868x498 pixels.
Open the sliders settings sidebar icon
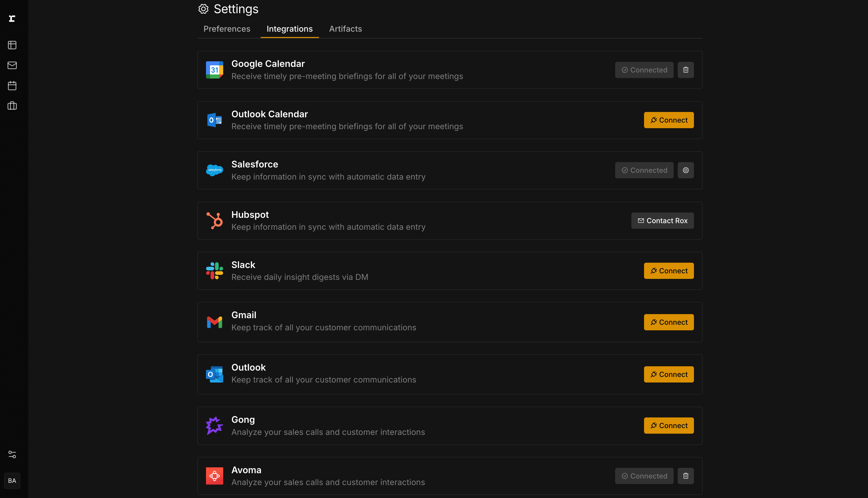pyautogui.click(x=12, y=454)
